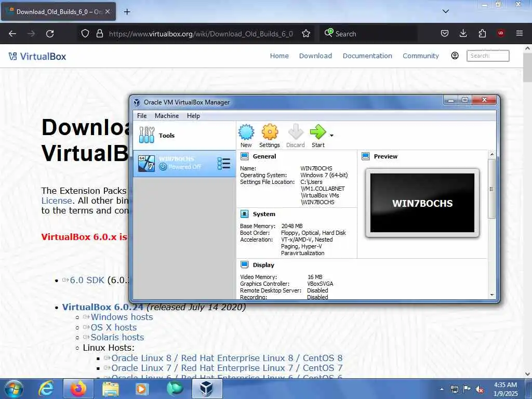532x399 pixels.
Task: Select the WIN7BOCHS virtual machine
Action: (184, 164)
